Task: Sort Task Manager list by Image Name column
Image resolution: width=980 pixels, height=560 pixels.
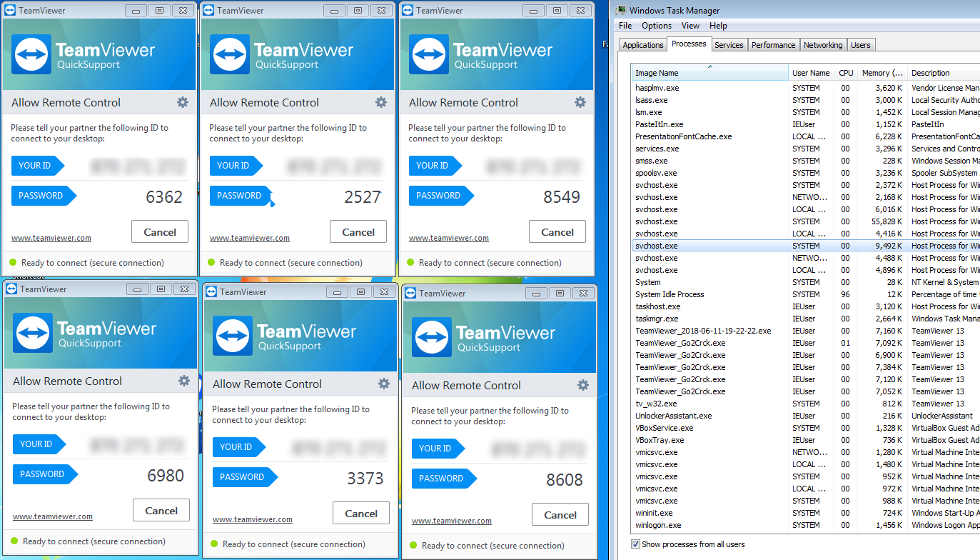Action: [710, 73]
